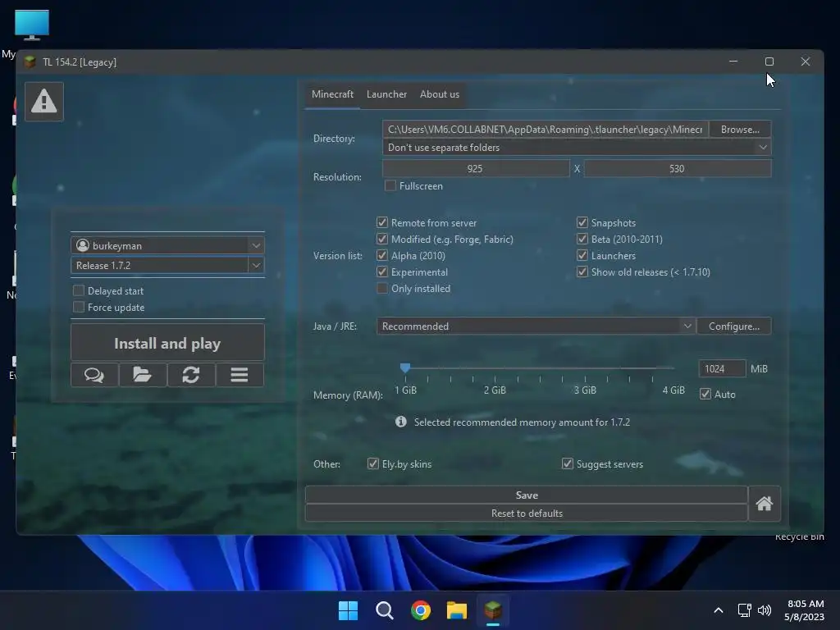The height and width of the screenshot is (630, 840).
Task: Open the chat support icon button
Action: pyautogui.click(x=94, y=374)
